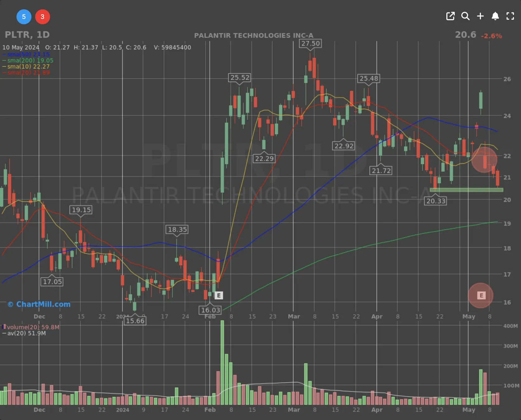The image size is (521, 420).
Task: Click the red badge numbered 3
Action: pos(43,17)
